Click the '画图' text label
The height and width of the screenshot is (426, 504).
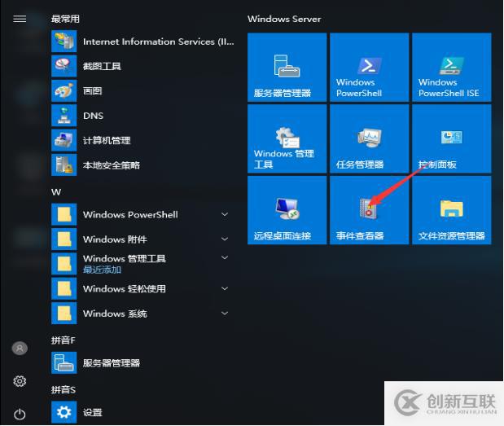click(92, 91)
